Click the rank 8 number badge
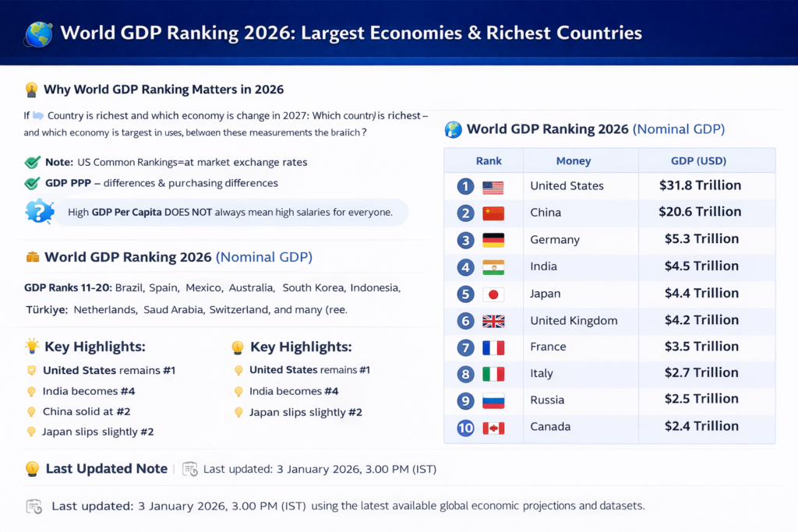This screenshot has height=532, width=798. click(465, 375)
